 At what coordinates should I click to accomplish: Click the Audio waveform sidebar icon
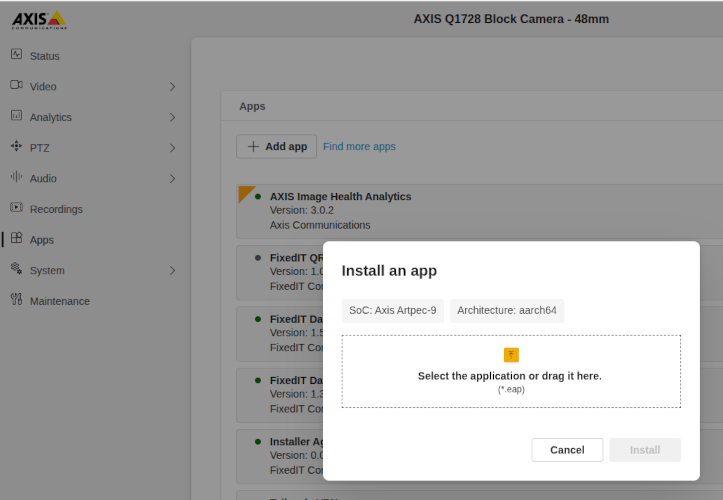coord(17,177)
